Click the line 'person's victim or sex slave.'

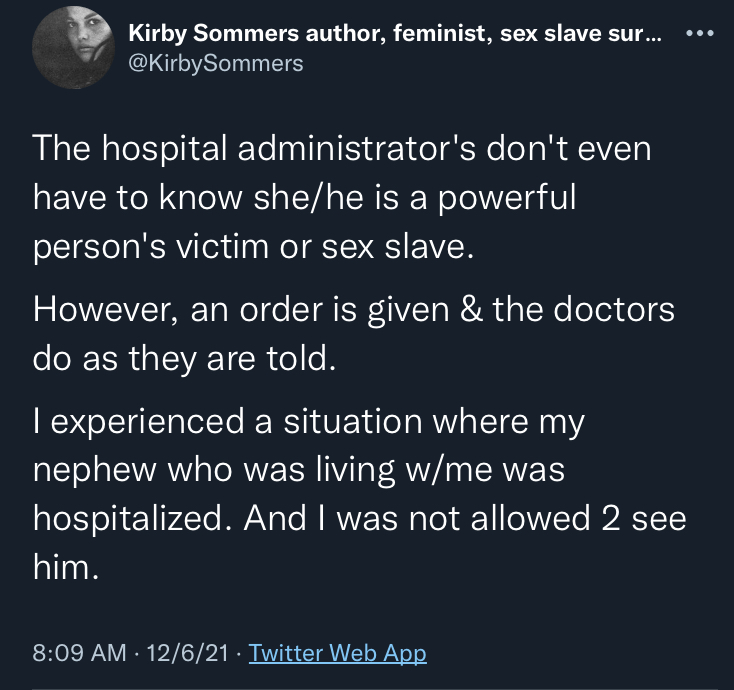point(253,247)
